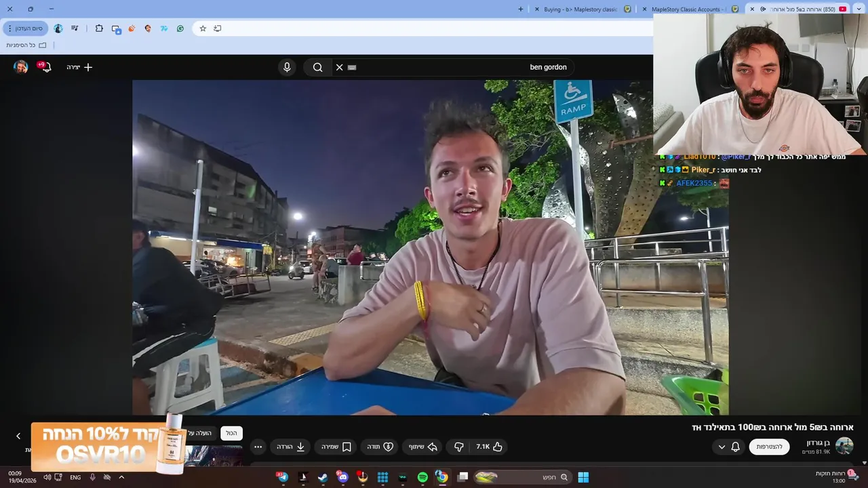The height and width of the screenshot is (488, 868).
Task: Click the video player to pause
Action: [x=431, y=247]
